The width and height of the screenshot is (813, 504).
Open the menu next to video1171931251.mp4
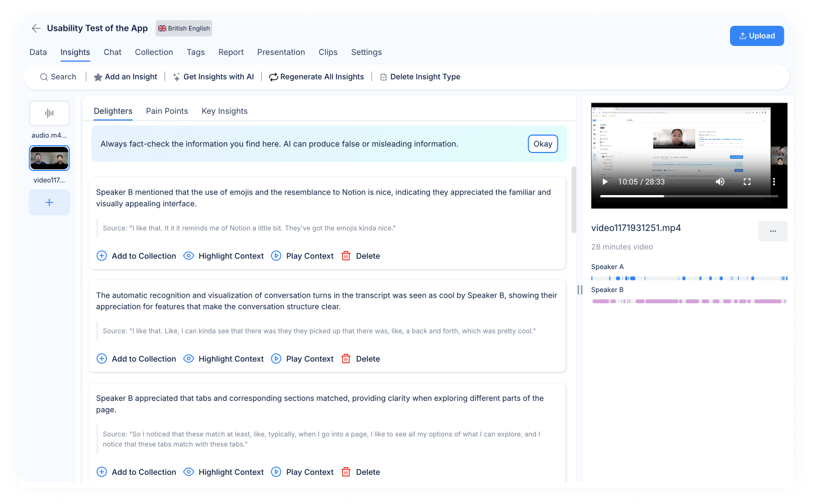(773, 231)
